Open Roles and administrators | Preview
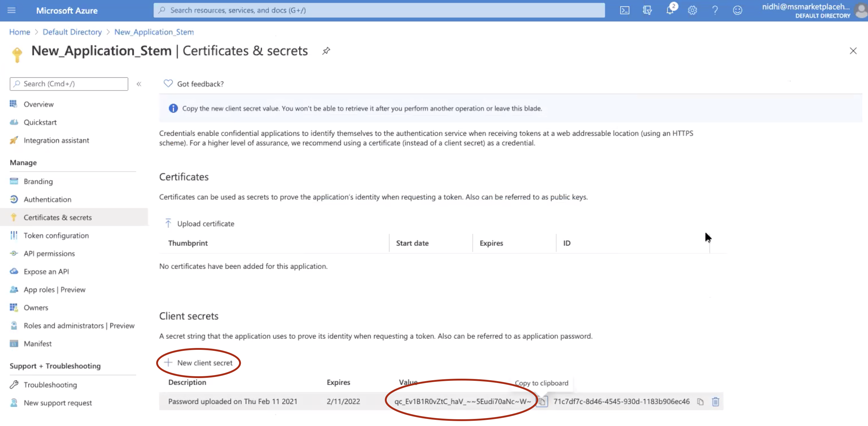 click(79, 326)
